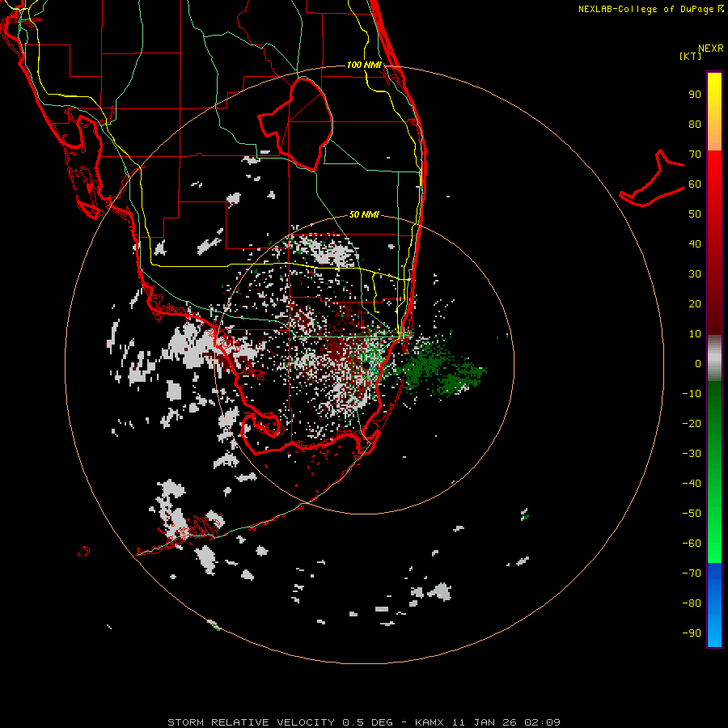Viewport: 728px width, 728px height.
Task: Click the [KT] units label
Action: 691,56
